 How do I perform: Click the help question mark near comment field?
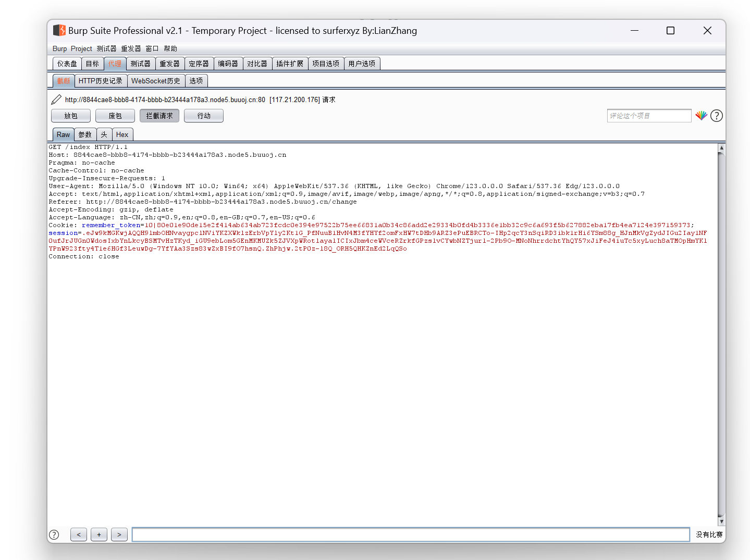point(717,116)
